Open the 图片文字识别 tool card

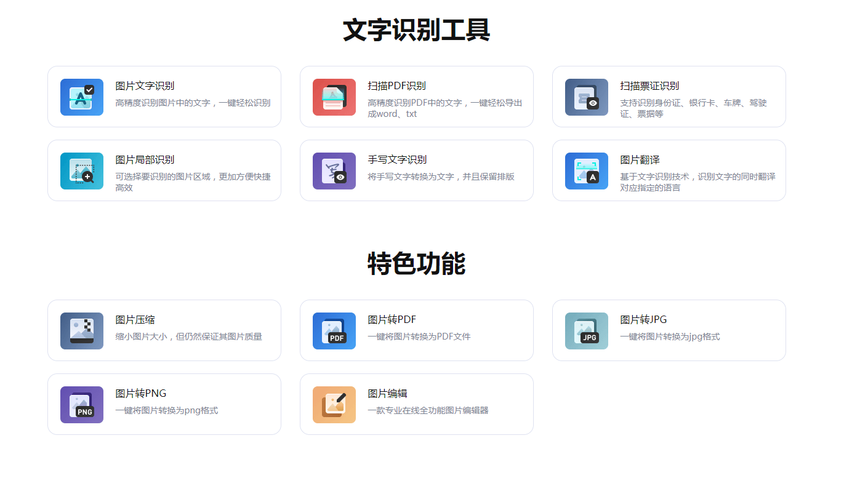164,97
